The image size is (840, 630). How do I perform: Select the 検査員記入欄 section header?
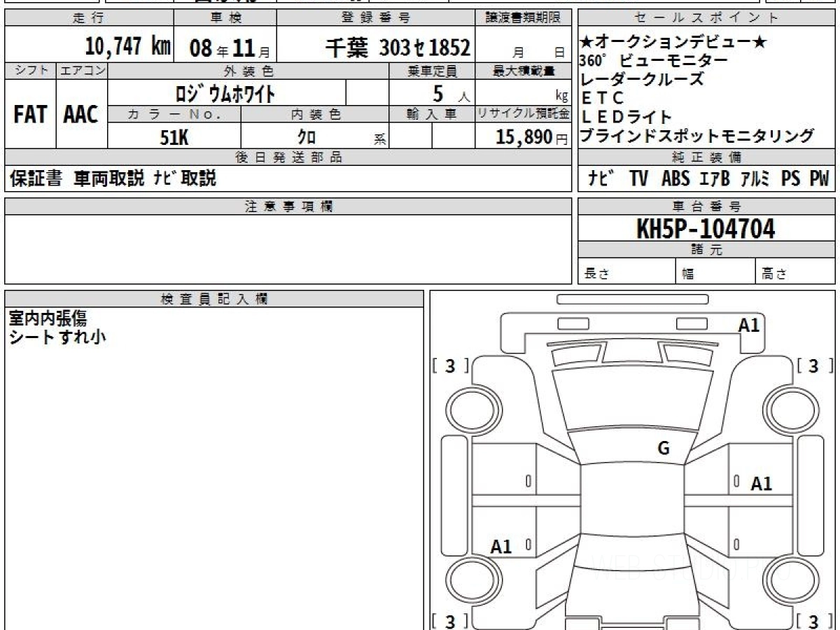pos(214,299)
